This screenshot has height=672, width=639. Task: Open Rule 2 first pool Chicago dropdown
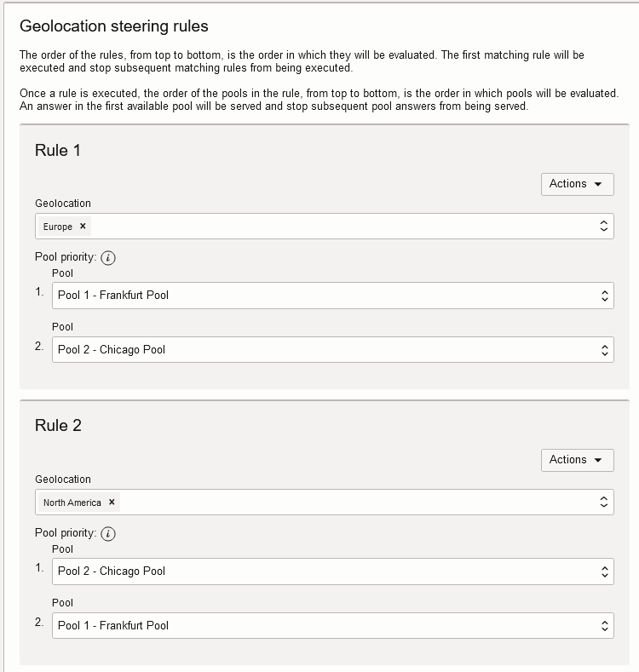tap(332, 571)
